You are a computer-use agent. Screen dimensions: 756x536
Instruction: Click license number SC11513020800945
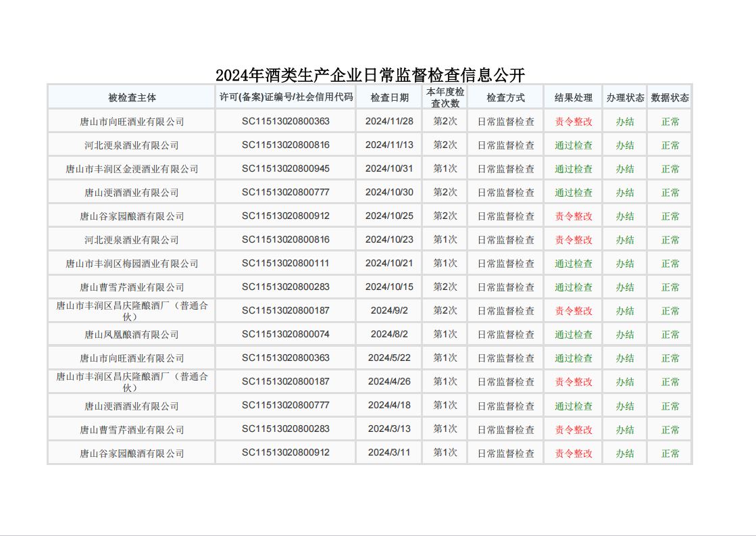[x=285, y=168]
